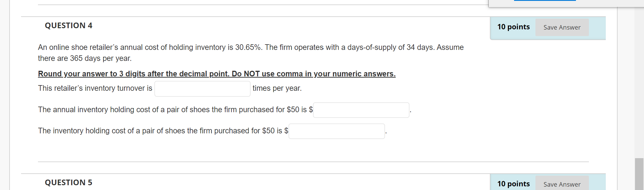644x190 pixels.
Task: Click the rounding instructions underlined text
Action: click(217, 74)
